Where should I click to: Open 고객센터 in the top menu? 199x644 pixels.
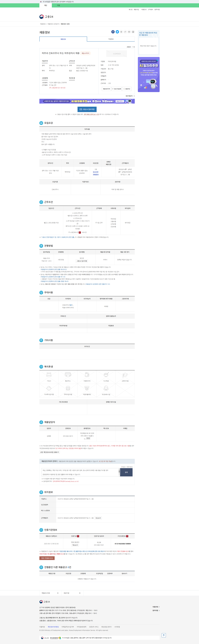pyautogui.click(x=150, y=10)
